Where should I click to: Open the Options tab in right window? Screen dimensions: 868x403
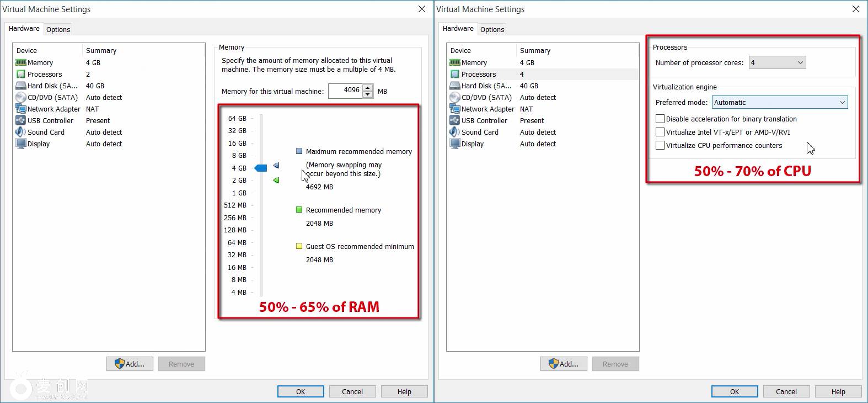coord(492,30)
